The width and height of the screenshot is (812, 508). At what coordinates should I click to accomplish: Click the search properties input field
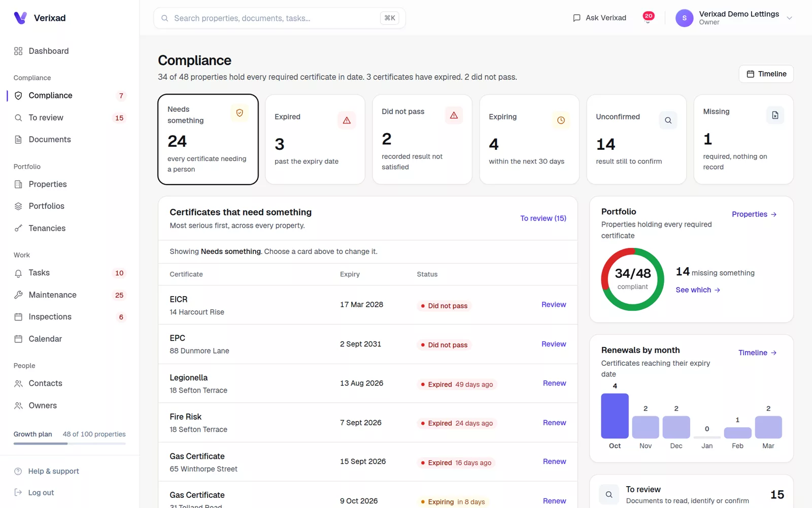pos(280,18)
